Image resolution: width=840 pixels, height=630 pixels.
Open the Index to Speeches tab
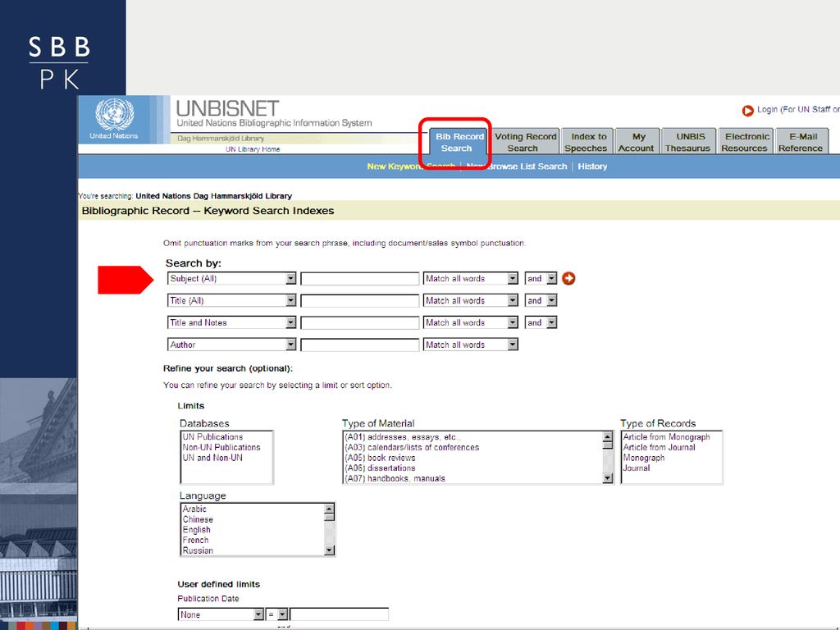click(x=587, y=143)
